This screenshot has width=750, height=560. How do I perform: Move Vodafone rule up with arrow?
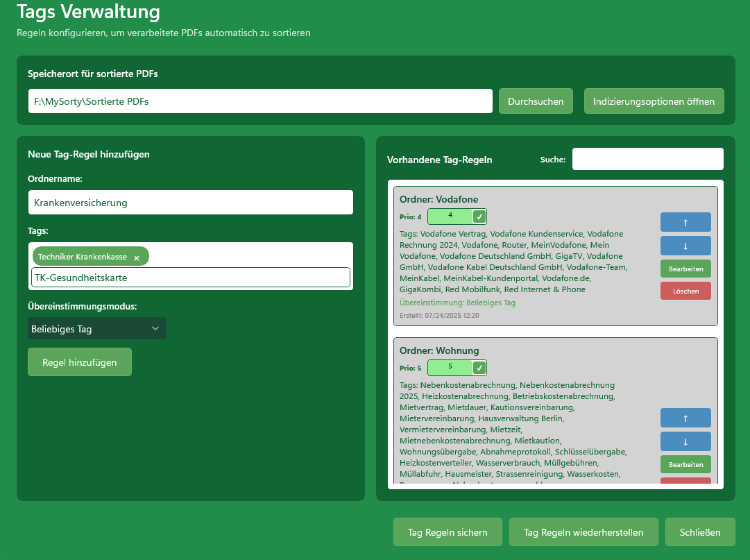point(685,222)
